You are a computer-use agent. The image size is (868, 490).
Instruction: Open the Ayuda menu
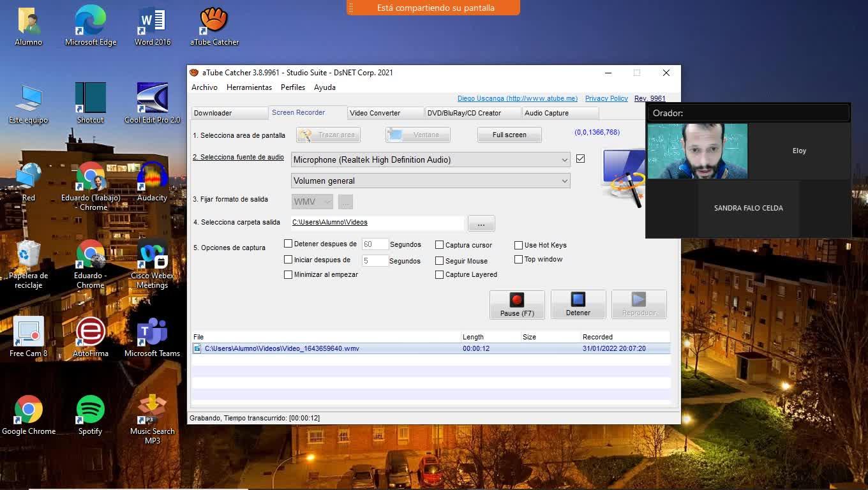325,87
